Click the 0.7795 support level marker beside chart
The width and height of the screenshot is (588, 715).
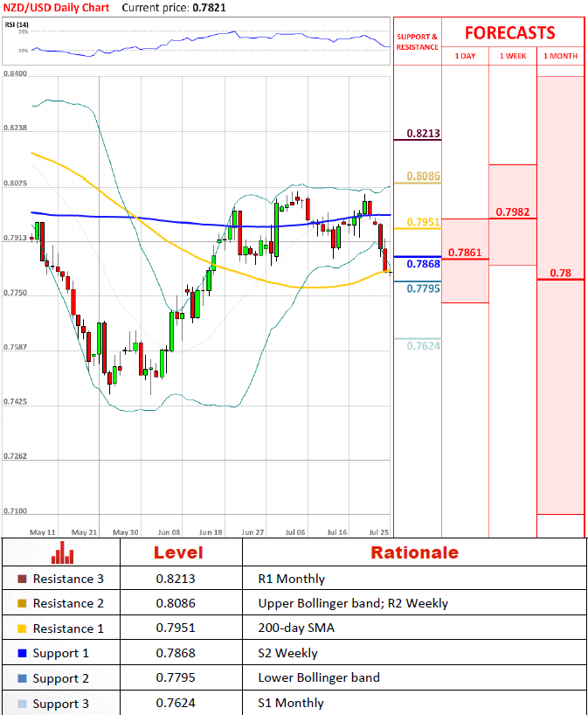[424, 288]
